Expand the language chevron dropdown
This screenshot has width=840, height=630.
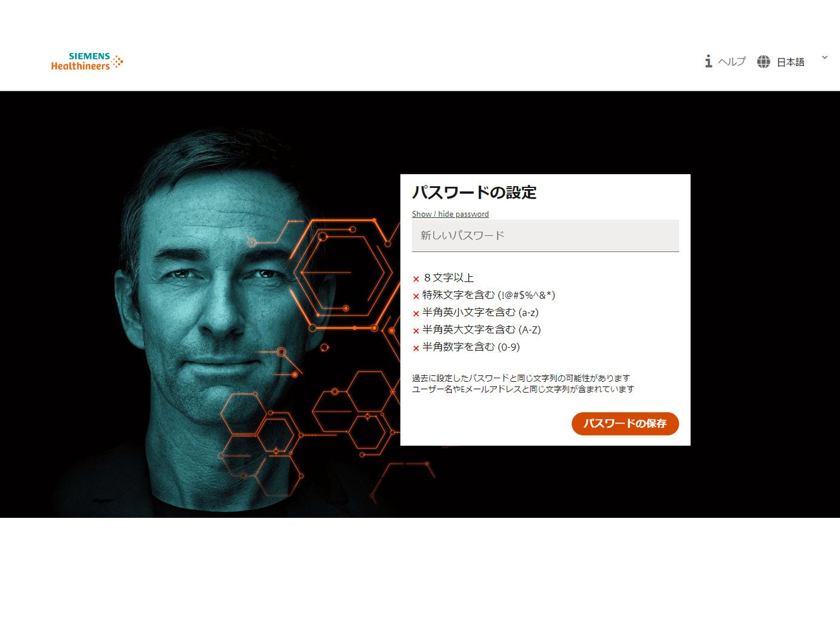[x=824, y=58]
